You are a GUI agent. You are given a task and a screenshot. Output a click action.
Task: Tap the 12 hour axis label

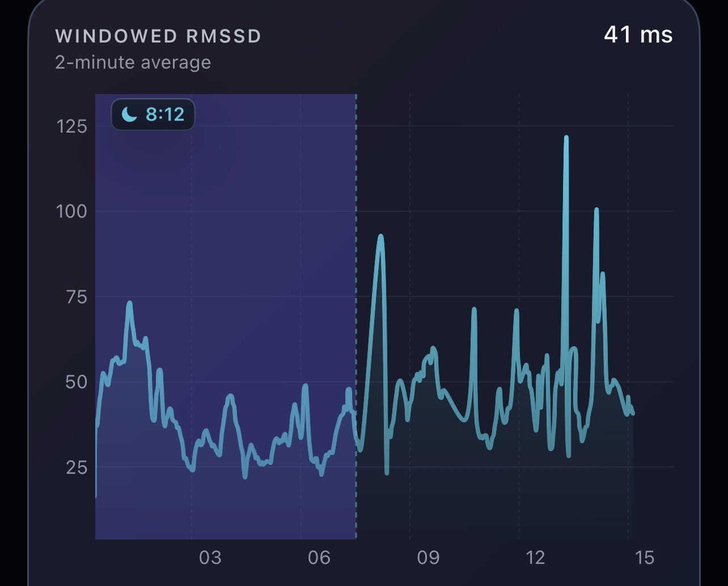[x=535, y=558]
